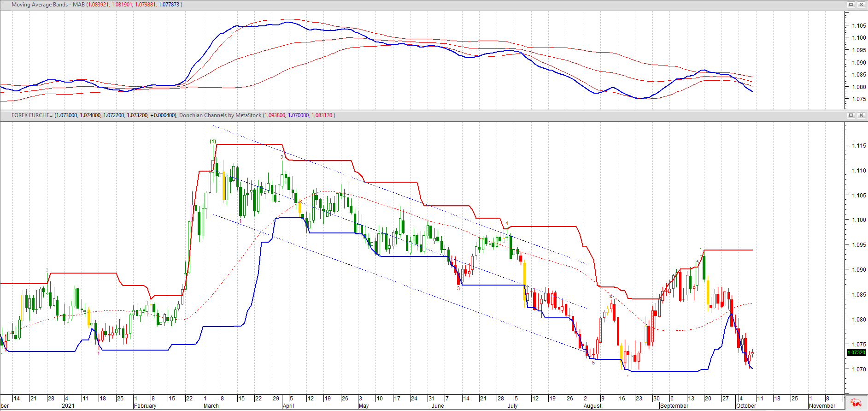The height and width of the screenshot is (411, 868).
Task: Click the August month label on date axis
Action: click(x=592, y=406)
